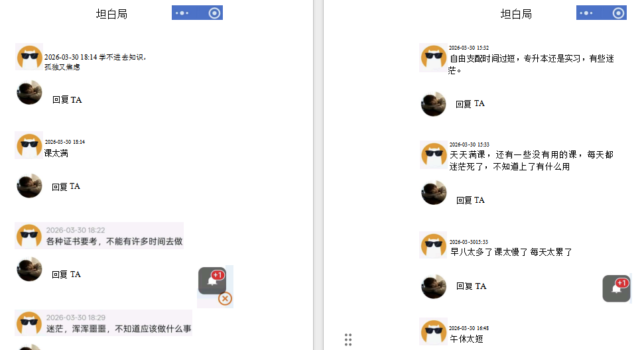
Task: Click the cat avatar beside the 午休太短 post
Action: coord(433,331)
